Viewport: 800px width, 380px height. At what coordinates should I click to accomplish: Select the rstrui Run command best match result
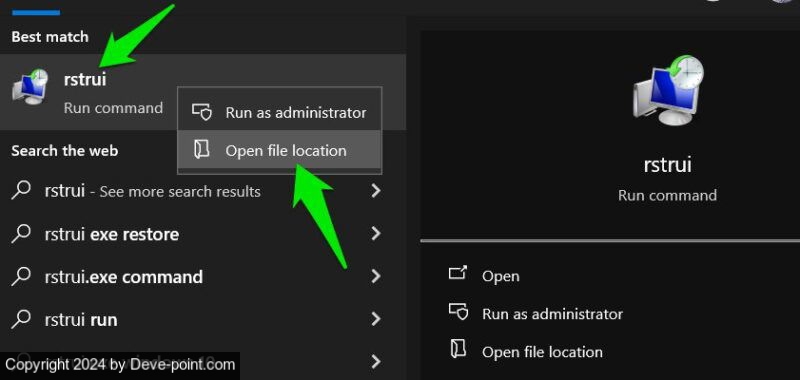point(203,92)
